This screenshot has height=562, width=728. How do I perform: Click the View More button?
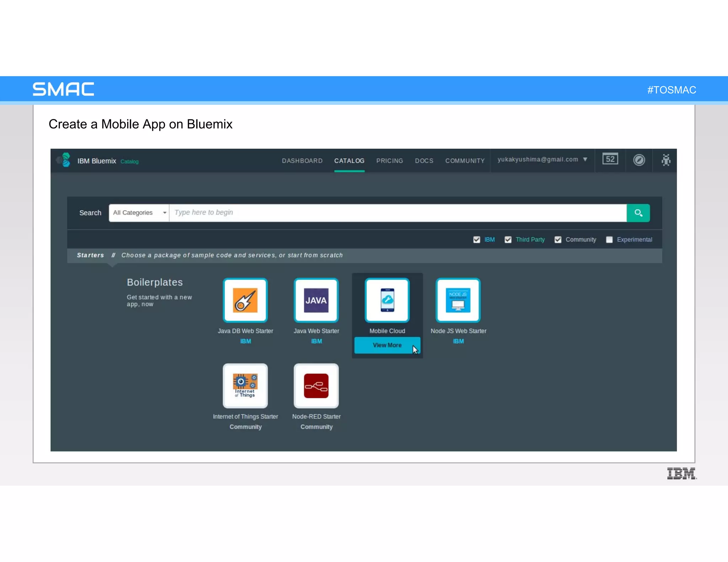click(x=387, y=345)
